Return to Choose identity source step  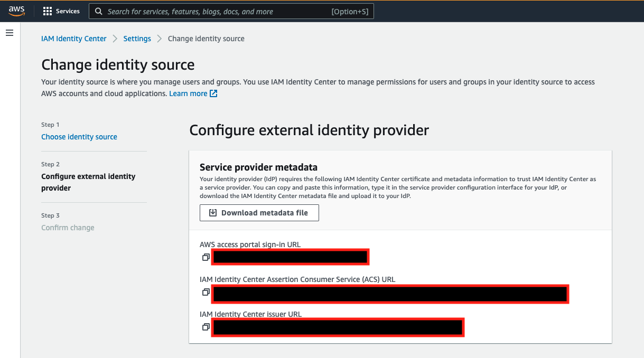79,137
